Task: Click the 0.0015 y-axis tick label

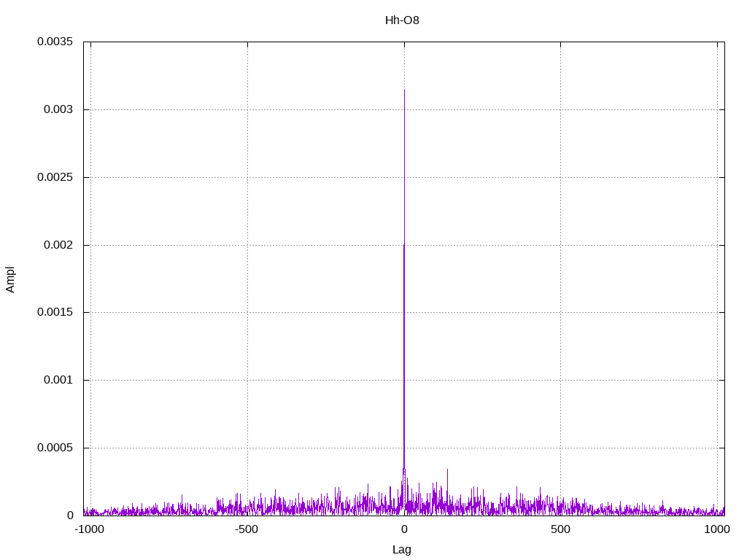Action: 55,312
